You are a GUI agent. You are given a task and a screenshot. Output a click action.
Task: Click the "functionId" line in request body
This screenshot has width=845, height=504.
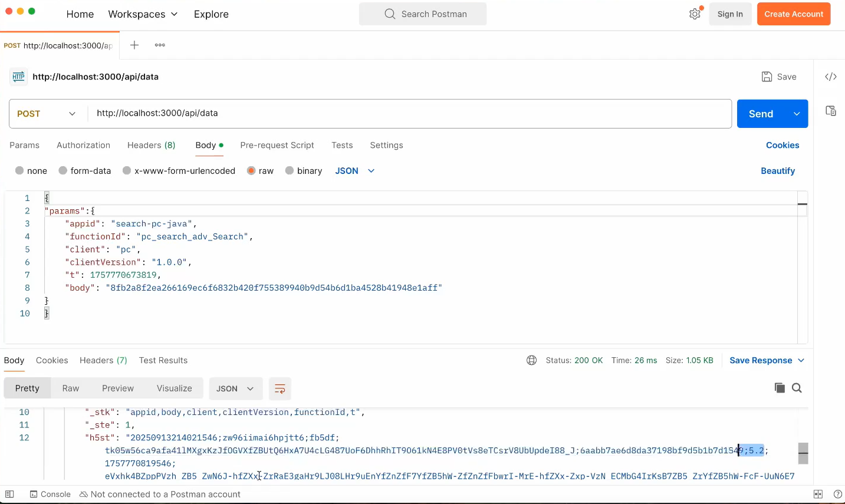tap(159, 236)
